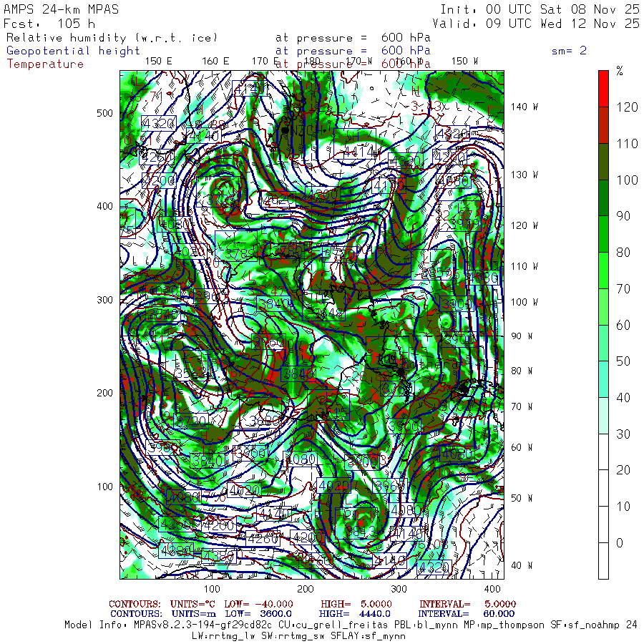Viewport: 644px width, 644px height.
Task: Click the "Valid: 09 UTC Wed 12 Nov 25" line
Action: coord(536,24)
